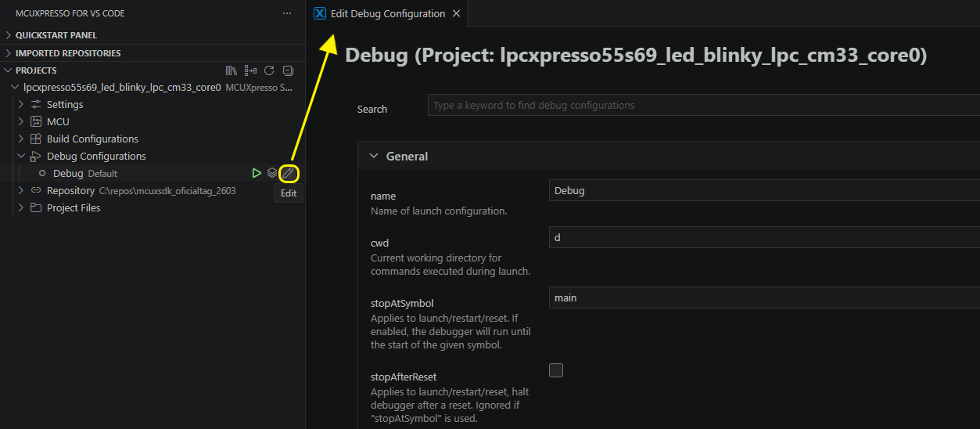Click the circle marker beside Debug Default

pyautogui.click(x=42, y=173)
